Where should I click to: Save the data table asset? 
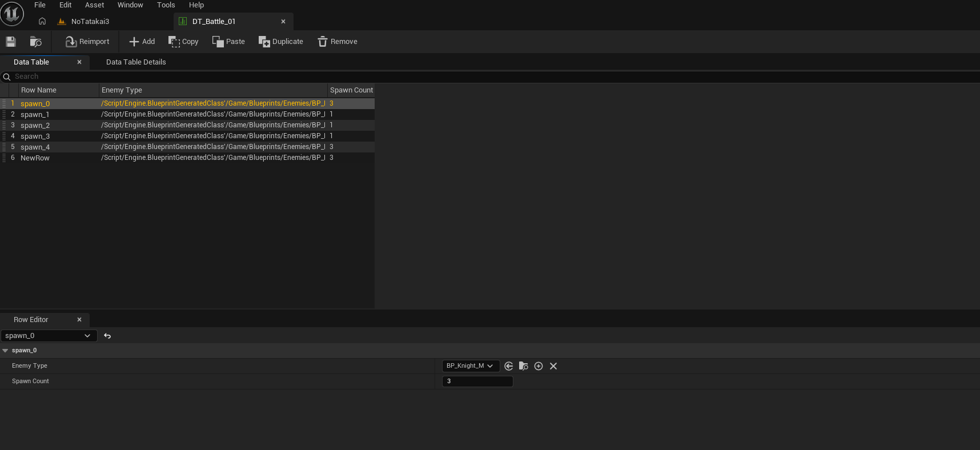pyautogui.click(x=11, y=42)
